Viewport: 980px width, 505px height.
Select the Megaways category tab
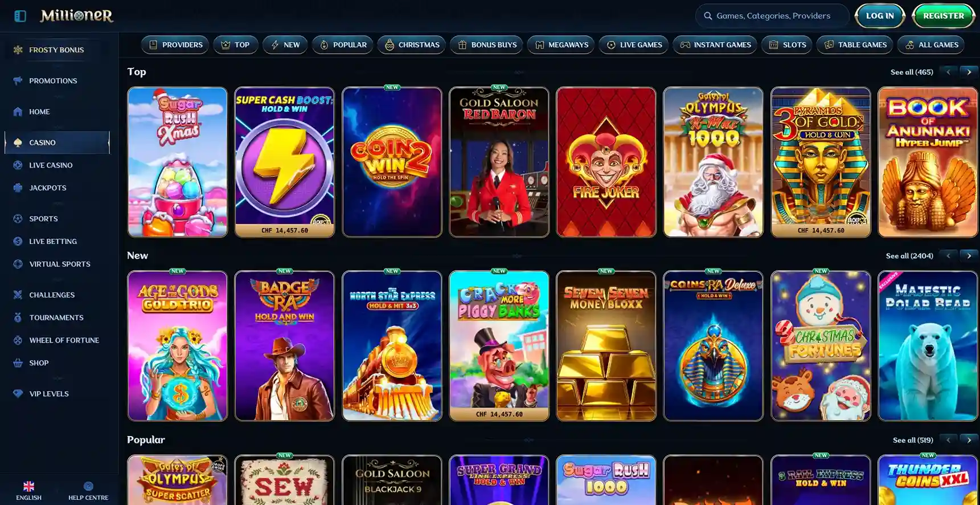tap(561, 44)
